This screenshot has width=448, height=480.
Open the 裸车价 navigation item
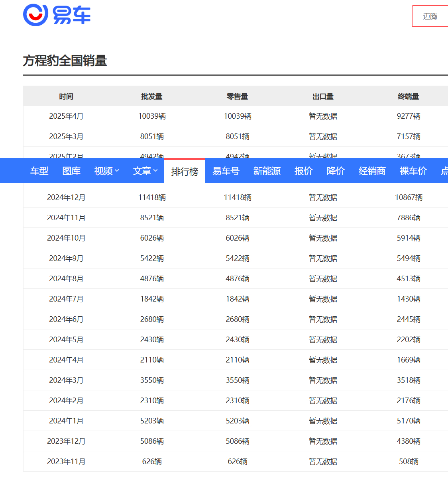413,171
